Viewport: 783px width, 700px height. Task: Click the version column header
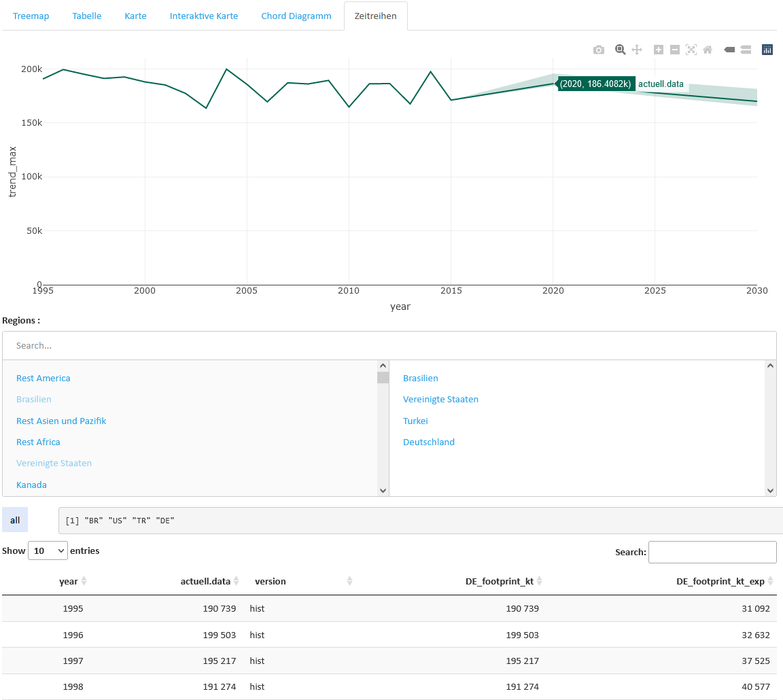pos(270,580)
